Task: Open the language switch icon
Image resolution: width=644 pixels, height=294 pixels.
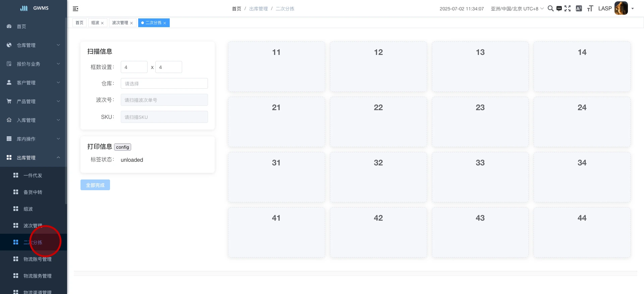Action: coord(579,8)
